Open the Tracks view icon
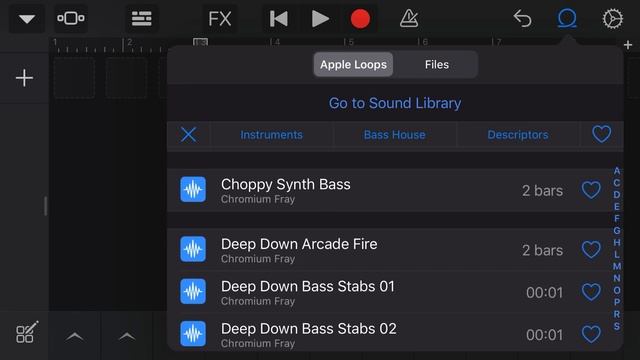The image size is (640, 360). (142, 18)
